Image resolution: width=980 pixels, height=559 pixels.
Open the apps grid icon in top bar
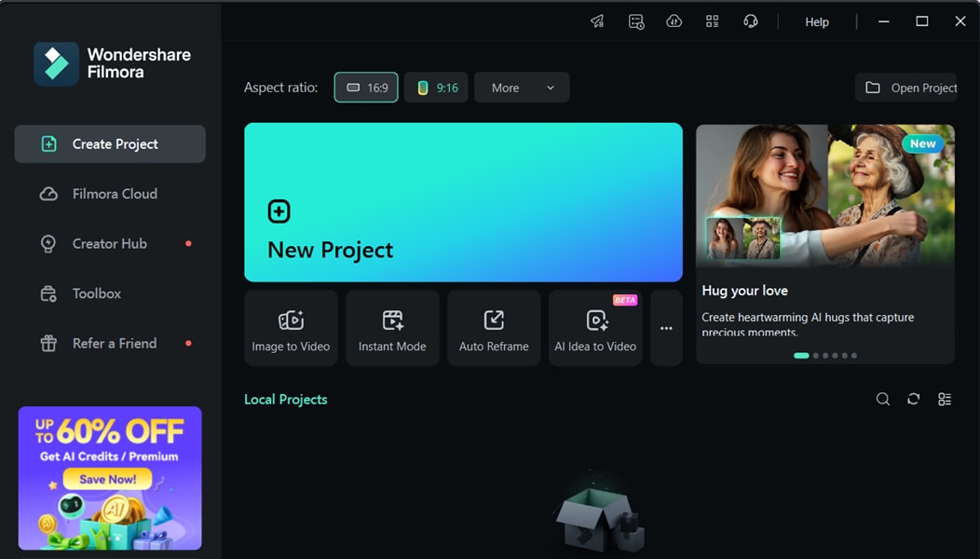point(713,21)
